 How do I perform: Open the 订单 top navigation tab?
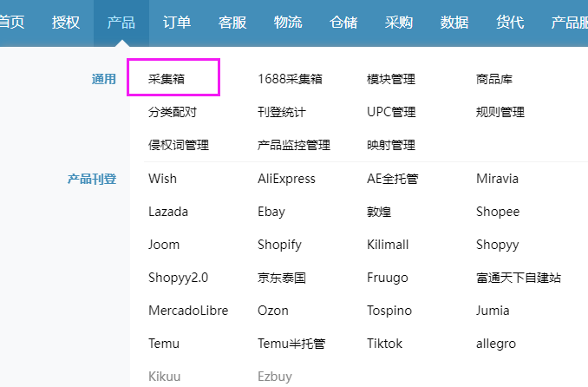[x=177, y=23]
